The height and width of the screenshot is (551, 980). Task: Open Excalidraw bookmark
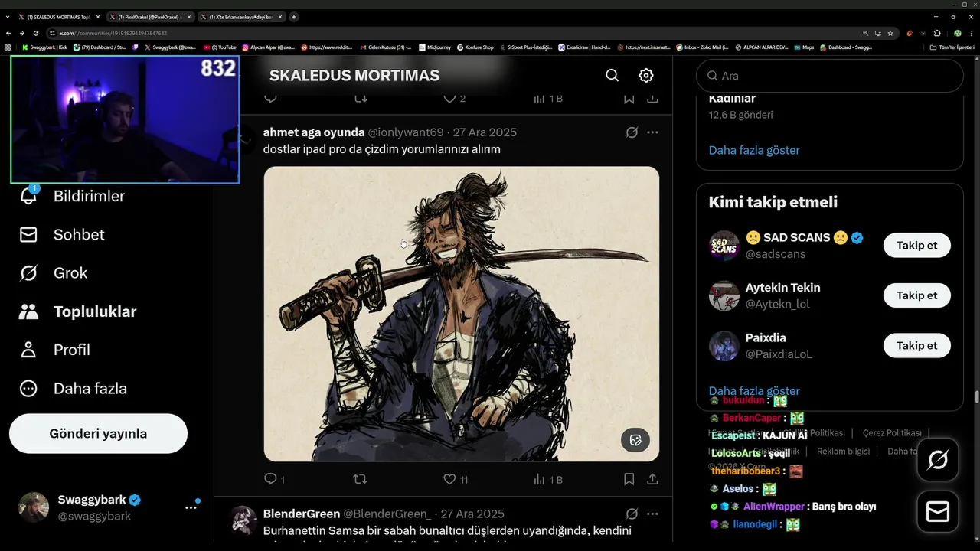[584, 47]
